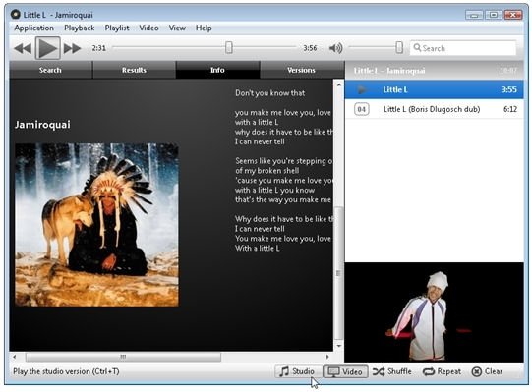Maximize the player window
This screenshot has width=532, height=392.
coord(494,15)
